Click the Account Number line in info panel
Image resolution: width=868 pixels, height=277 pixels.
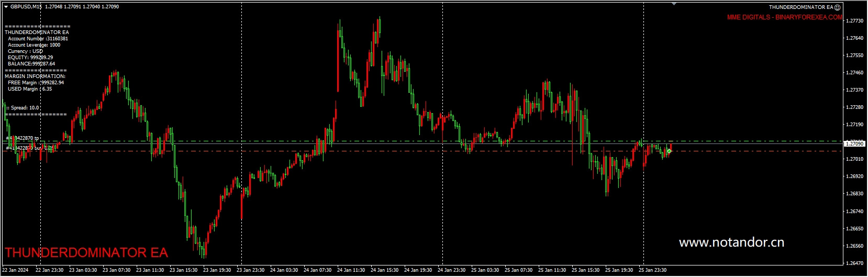[38, 39]
